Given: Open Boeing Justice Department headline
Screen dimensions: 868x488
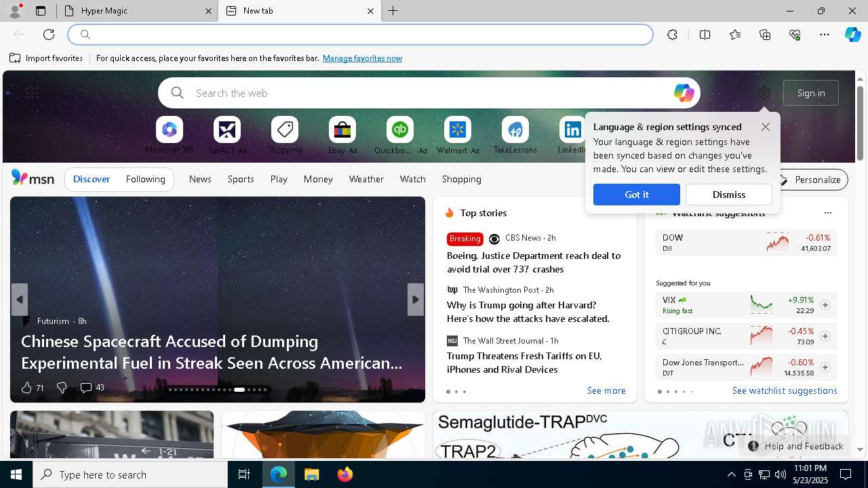Looking at the screenshot, I should [534, 262].
